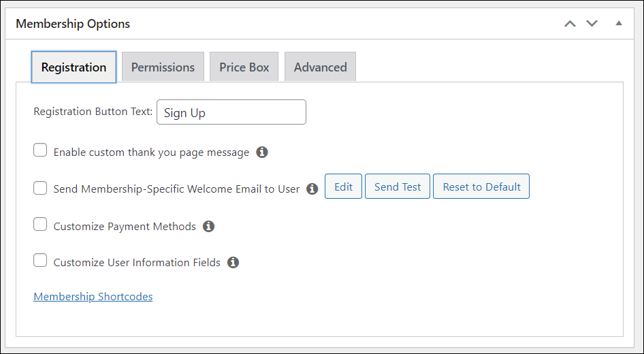Image resolution: width=644 pixels, height=354 pixels.
Task: Collapse the Membership Options panel triangle toggle
Action: [619, 24]
